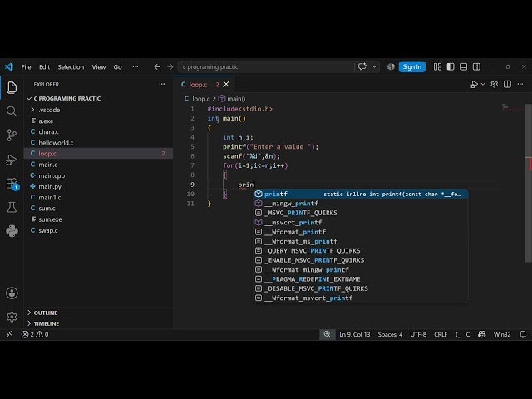
Task: Click Ln 9, Col 13 in status bar
Action: pyautogui.click(x=355, y=334)
